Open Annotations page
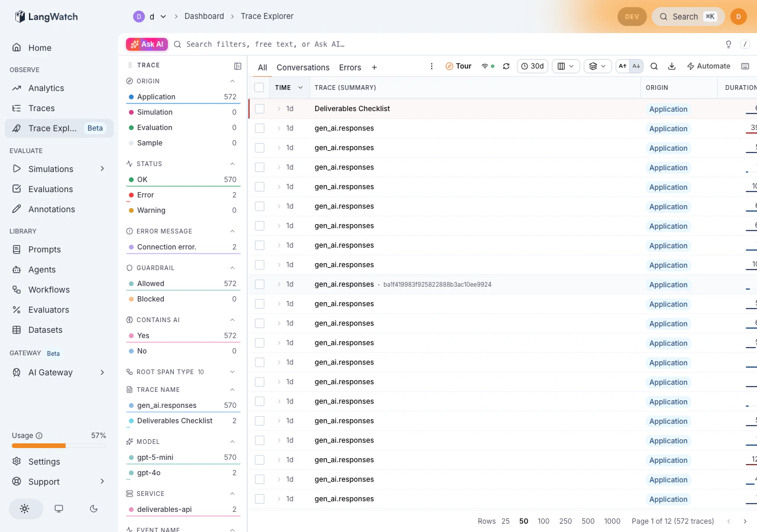This screenshot has height=532, width=757. (x=59, y=209)
